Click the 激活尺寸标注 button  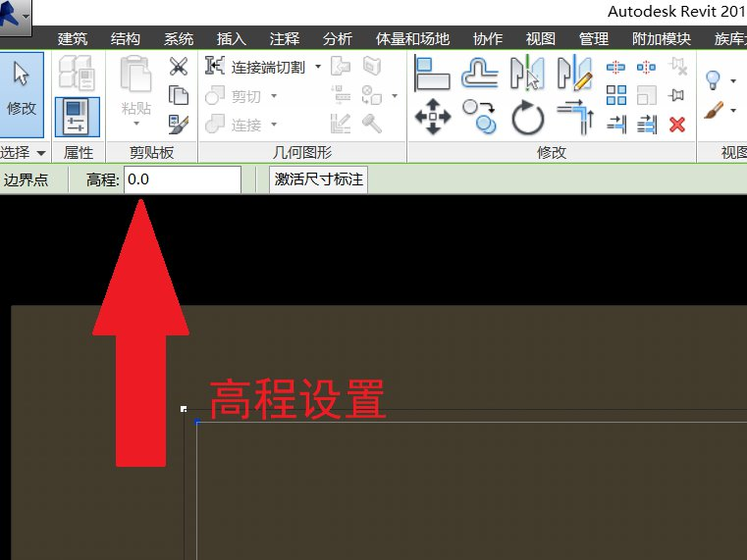pos(318,179)
